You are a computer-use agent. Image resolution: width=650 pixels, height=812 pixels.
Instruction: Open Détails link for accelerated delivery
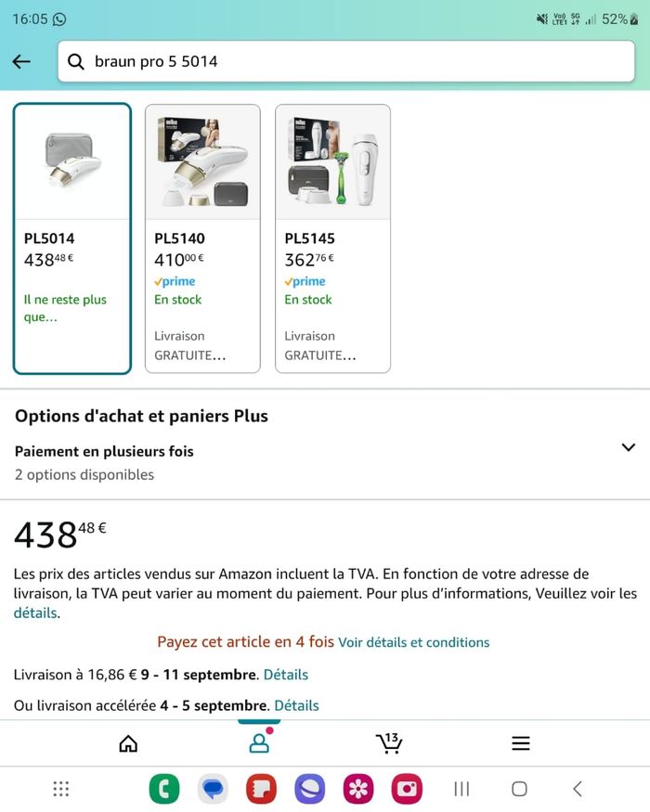point(296,705)
